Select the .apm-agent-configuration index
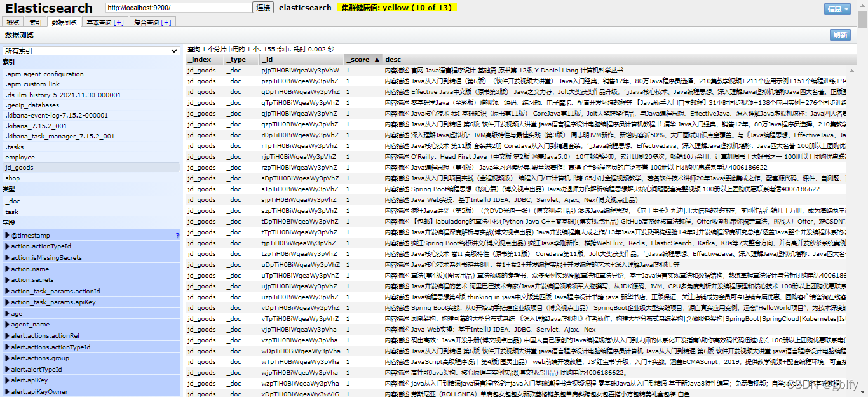 (x=91, y=74)
